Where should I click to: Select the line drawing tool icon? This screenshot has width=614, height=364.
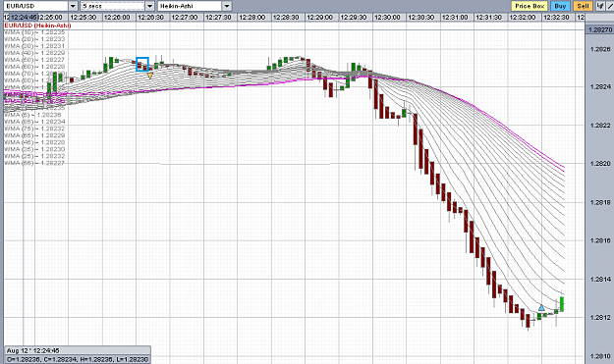click(x=610, y=6)
